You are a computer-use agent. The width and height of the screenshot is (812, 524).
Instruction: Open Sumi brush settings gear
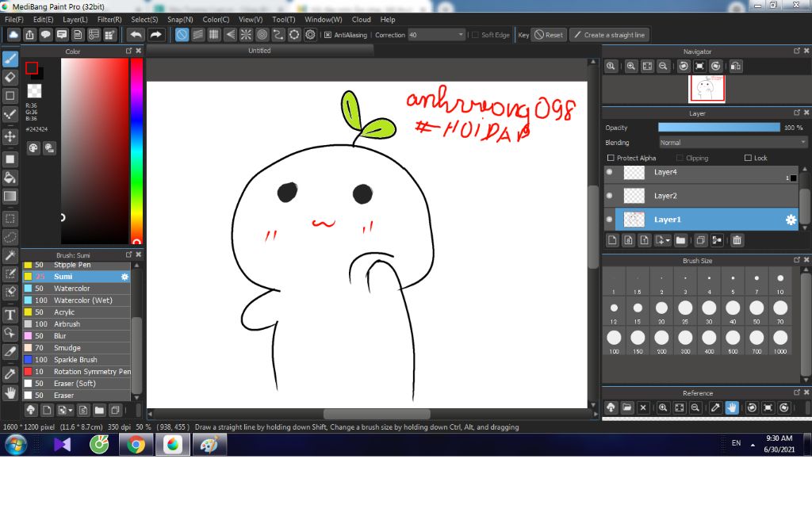click(124, 277)
